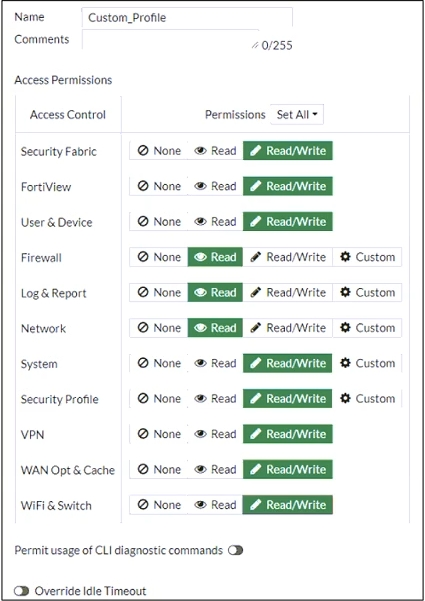This screenshot has width=425, height=601.
Task: Click the gear Custom option for Log & Report
Action: pyautogui.click(x=367, y=292)
